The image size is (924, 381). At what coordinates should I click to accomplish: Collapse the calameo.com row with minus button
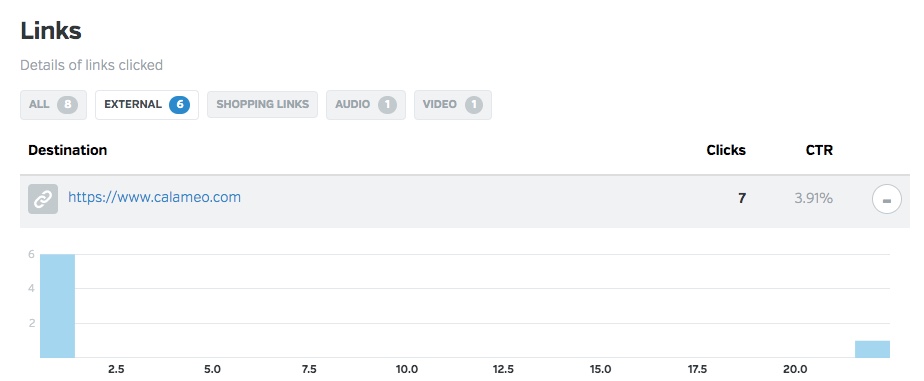886,199
